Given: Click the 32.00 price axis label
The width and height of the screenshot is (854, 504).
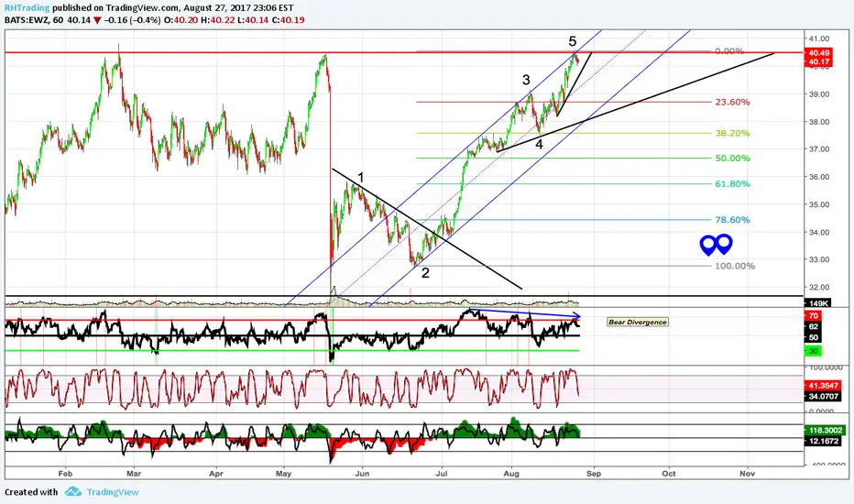Looking at the screenshot, I should click(820, 287).
